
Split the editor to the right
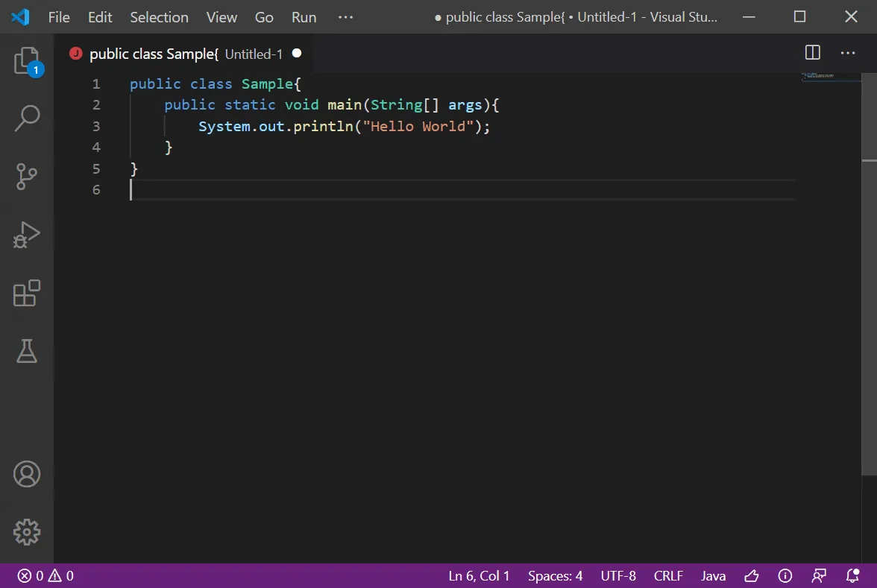click(x=813, y=52)
